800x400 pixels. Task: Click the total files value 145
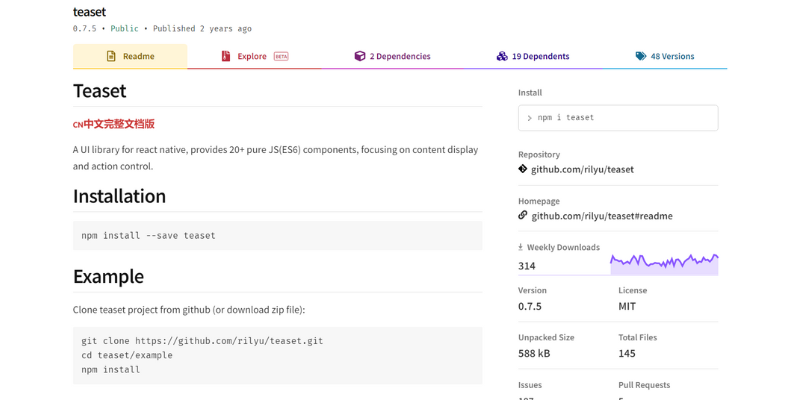(x=627, y=353)
